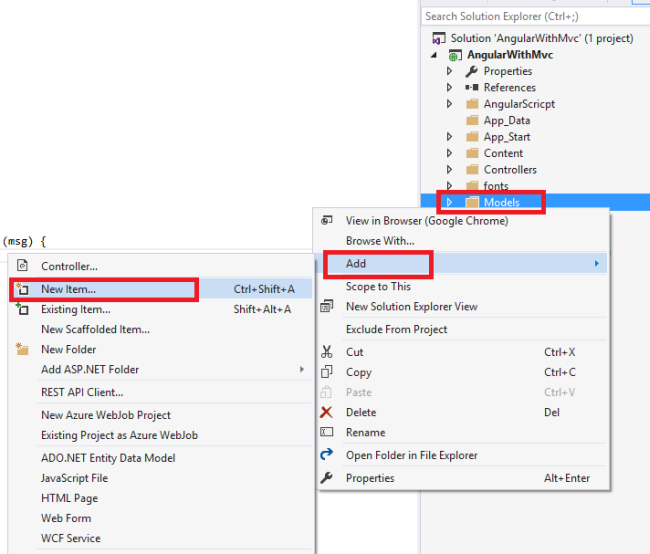This screenshot has width=650, height=554.
Task: Expand the Content folder arrow
Action: pos(449,153)
